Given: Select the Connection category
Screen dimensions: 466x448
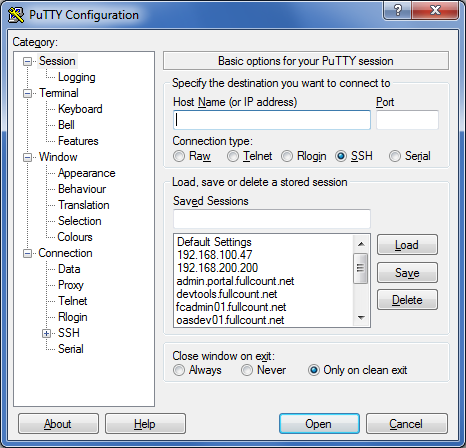Looking at the screenshot, I should [x=65, y=253].
